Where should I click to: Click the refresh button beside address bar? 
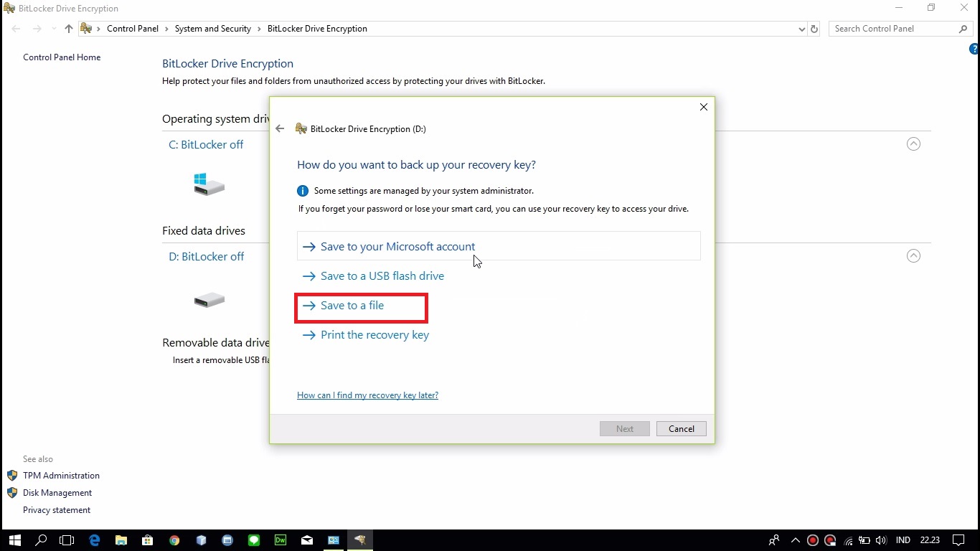pos(814,29)
